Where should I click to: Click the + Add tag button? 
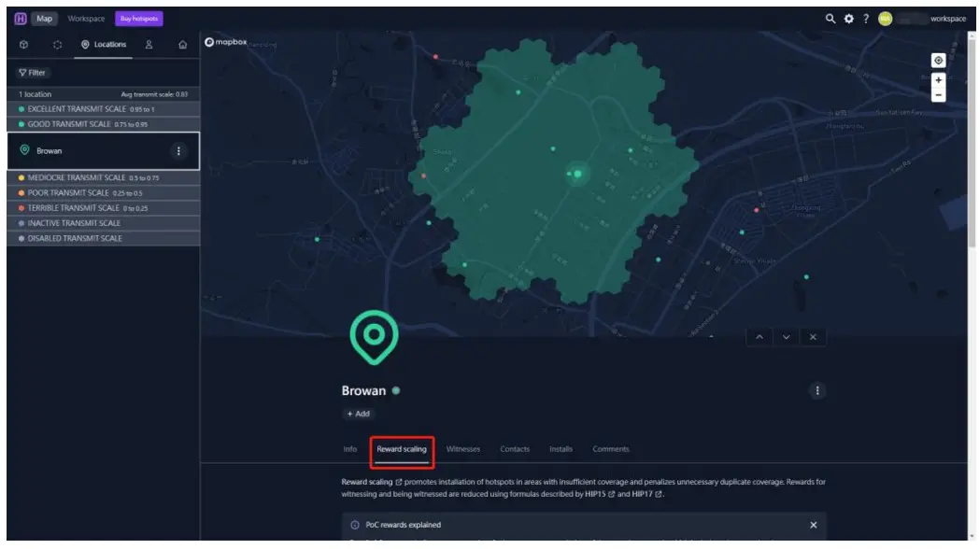(358, 414)
